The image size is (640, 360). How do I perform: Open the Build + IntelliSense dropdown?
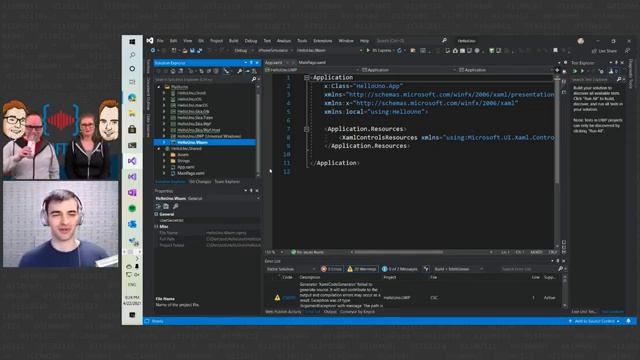point(458,269)
